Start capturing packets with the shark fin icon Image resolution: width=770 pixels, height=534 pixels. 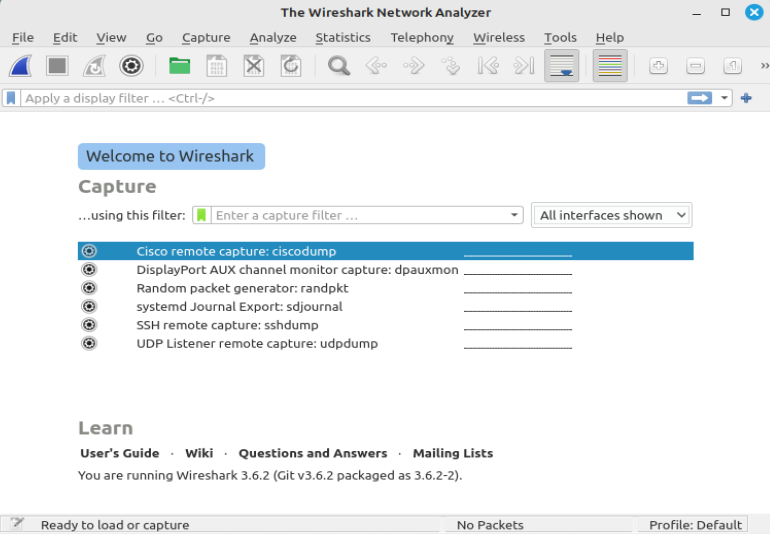[x=21, y=66]
